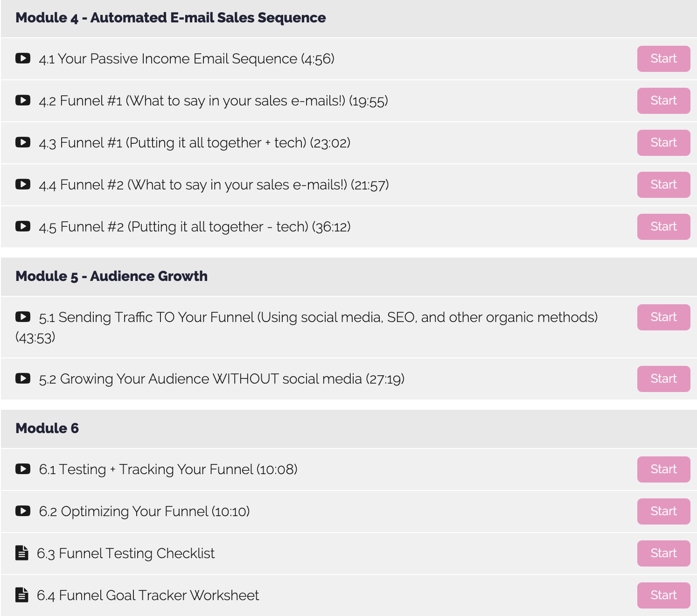This screenshot has width=697, height=616.
Task: Click video icon for lesson 4.1
Action: (x=23, y=58)
